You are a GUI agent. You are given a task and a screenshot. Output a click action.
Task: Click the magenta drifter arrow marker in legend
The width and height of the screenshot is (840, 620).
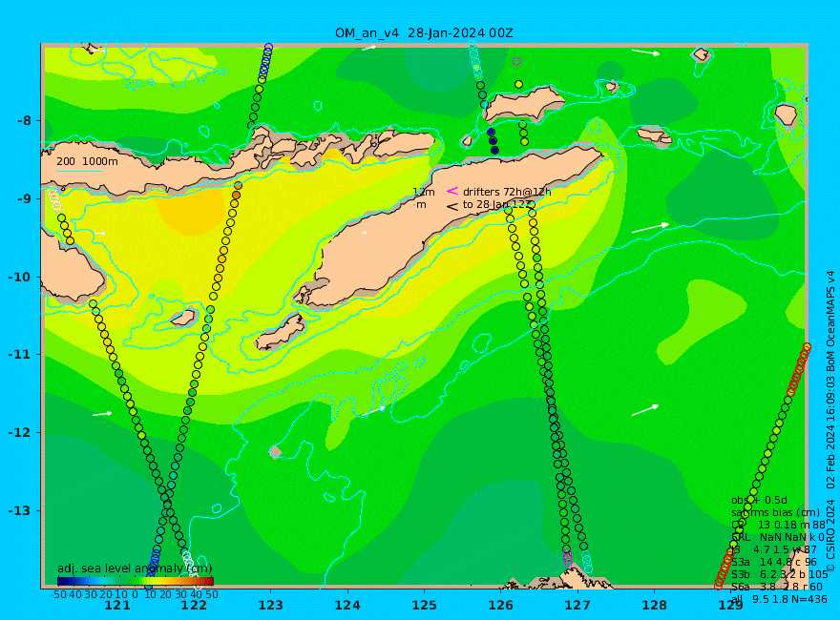coord(452,191)
